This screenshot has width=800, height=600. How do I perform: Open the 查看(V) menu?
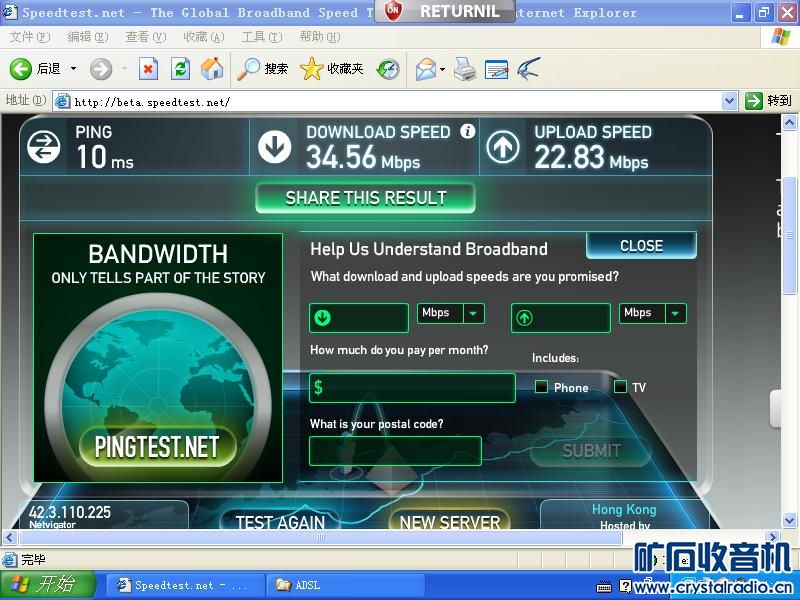point(146,37)
